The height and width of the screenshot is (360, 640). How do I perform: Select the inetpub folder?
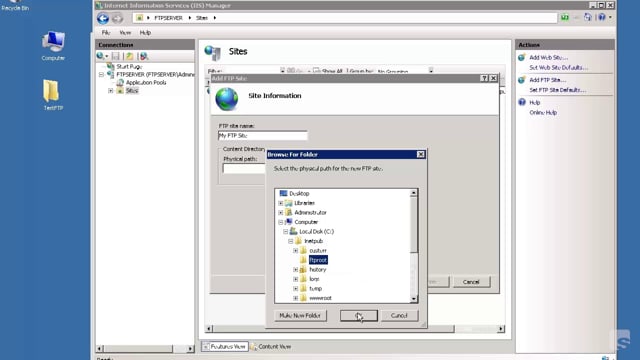313,241
